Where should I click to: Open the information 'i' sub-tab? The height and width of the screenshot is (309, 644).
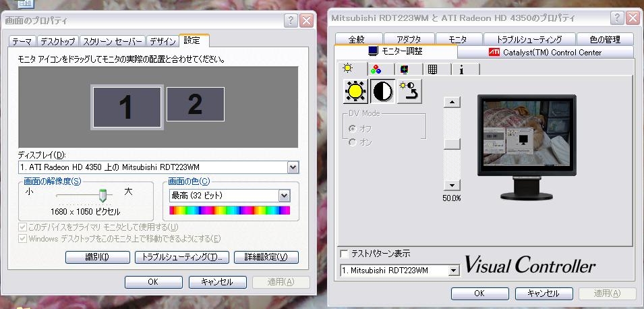pyautogui.click(x=461, y=70)
